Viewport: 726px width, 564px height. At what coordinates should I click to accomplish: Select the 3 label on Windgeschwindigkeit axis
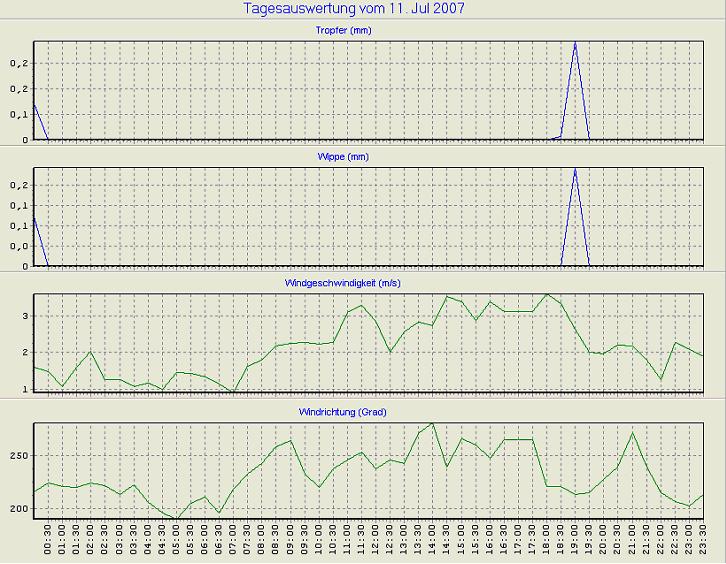[24, 316]
